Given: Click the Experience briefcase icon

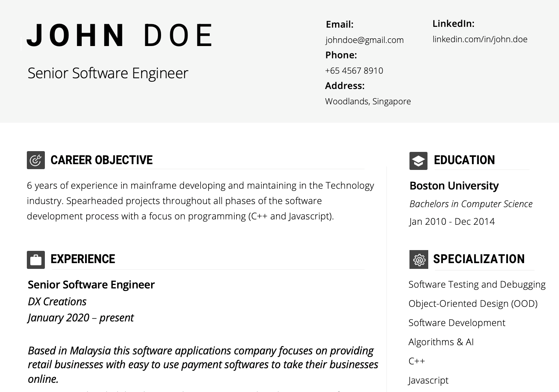Looking at the screenshot, I should tap(36, 260).
